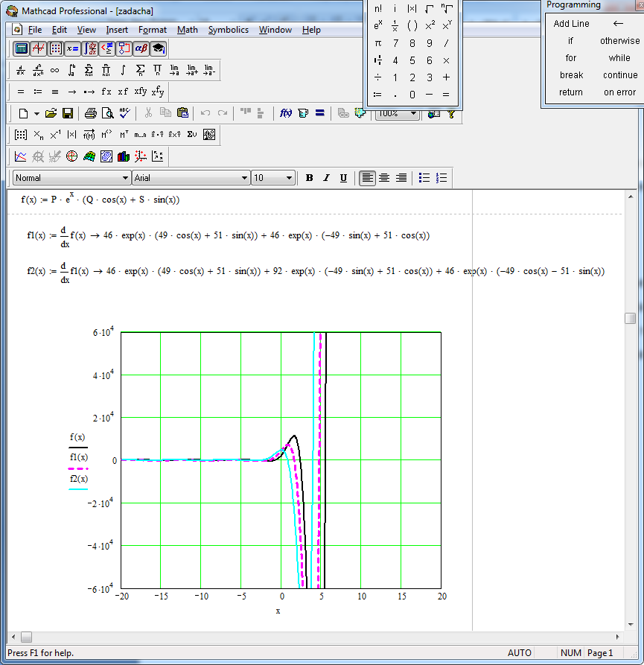
Task: Insert the symbolic evaluation arrow
Action: tap(71, 92)
